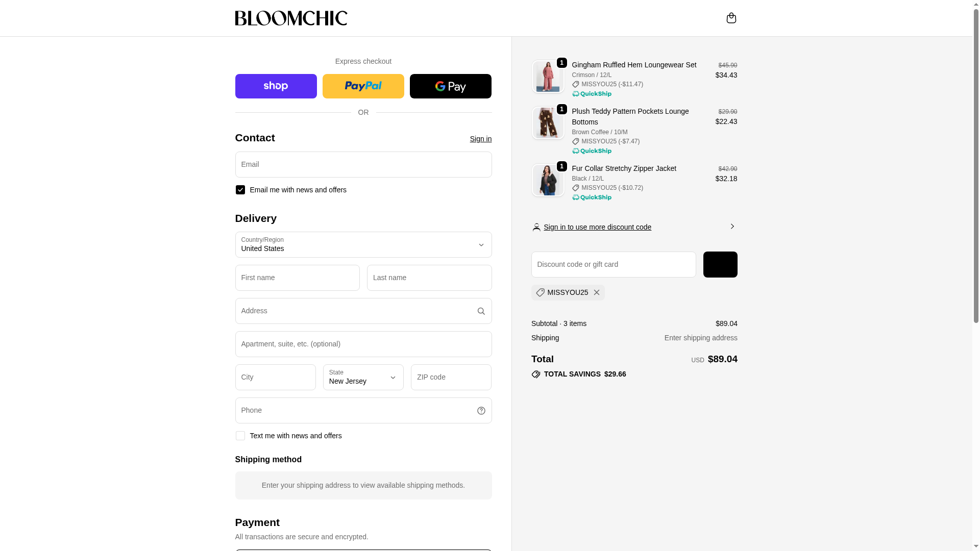Click the phone field help icon
The width and height of the screenshot is (980, 551).
tap(481, 411)
